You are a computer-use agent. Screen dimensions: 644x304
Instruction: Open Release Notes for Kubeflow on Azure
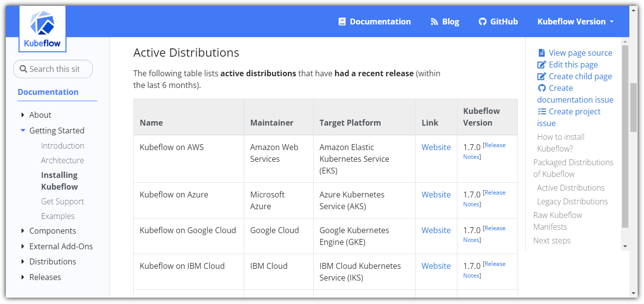pyautogui.click(x=494, y=193)
